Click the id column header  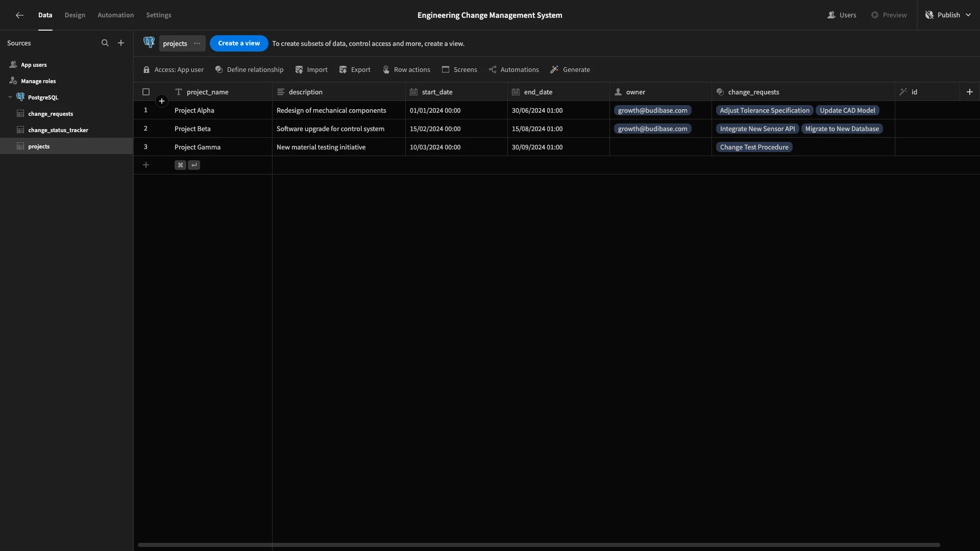pyautogui.click(x=927, y=92)
